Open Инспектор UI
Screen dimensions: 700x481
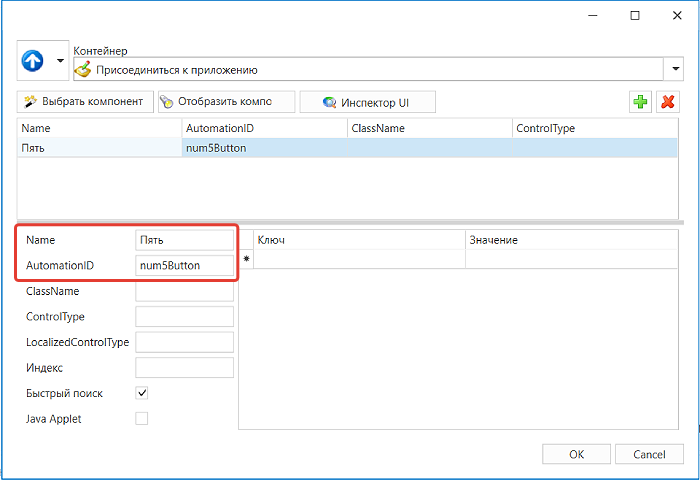(367, 102)
